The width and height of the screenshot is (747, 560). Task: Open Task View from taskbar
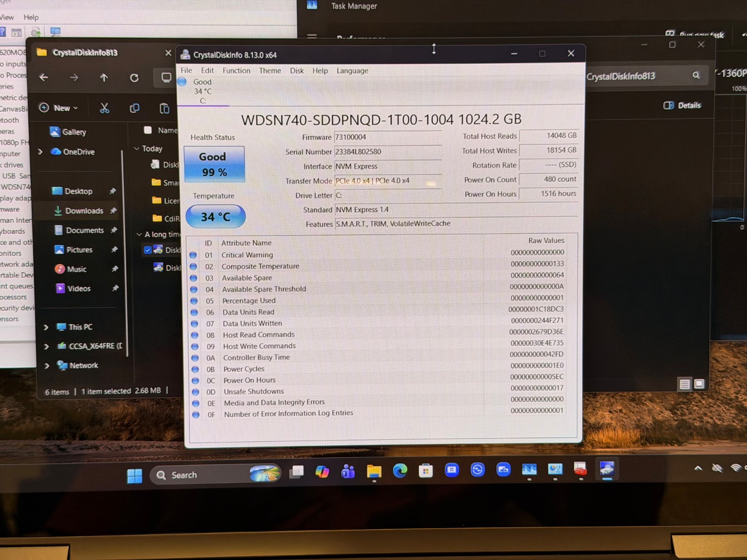tap(296, 472)
